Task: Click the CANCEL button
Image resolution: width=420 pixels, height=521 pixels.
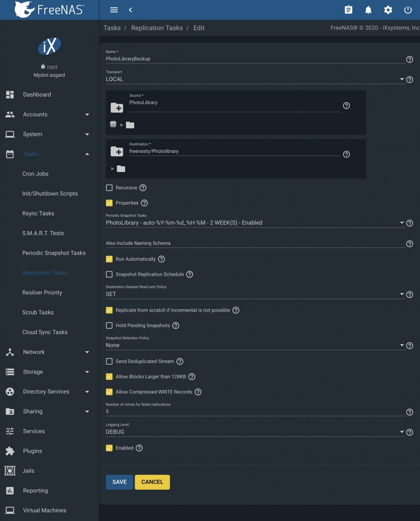Action: click(x=152, y=482)
